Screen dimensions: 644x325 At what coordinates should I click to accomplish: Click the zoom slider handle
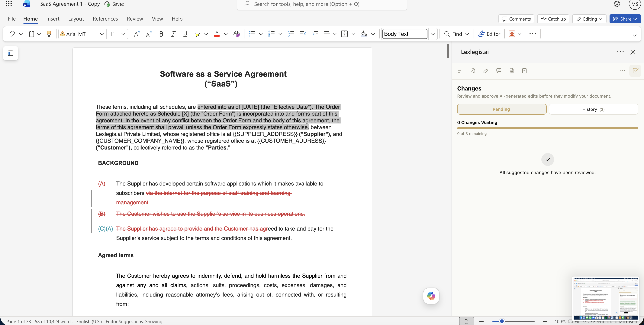tap(501, 321)
